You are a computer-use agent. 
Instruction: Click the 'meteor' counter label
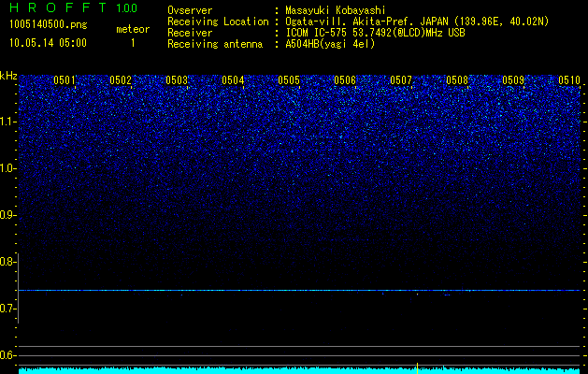133,29
